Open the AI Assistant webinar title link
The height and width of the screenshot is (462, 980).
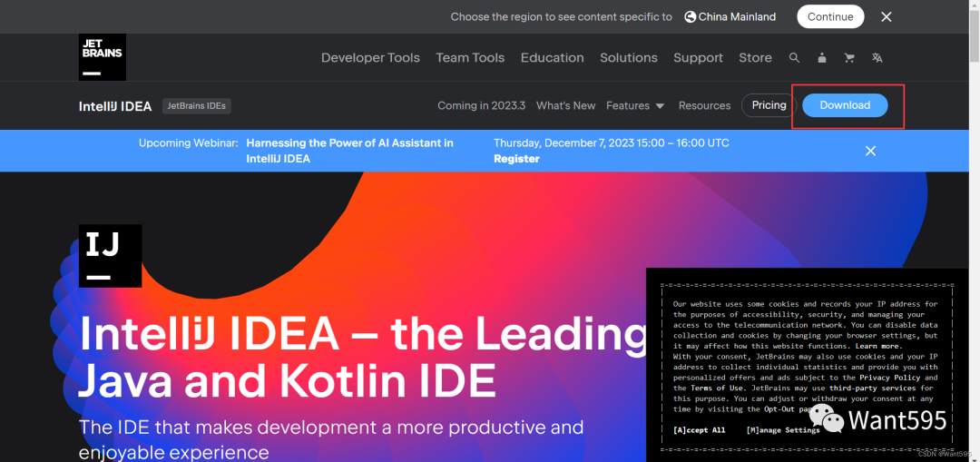(350, 151)
